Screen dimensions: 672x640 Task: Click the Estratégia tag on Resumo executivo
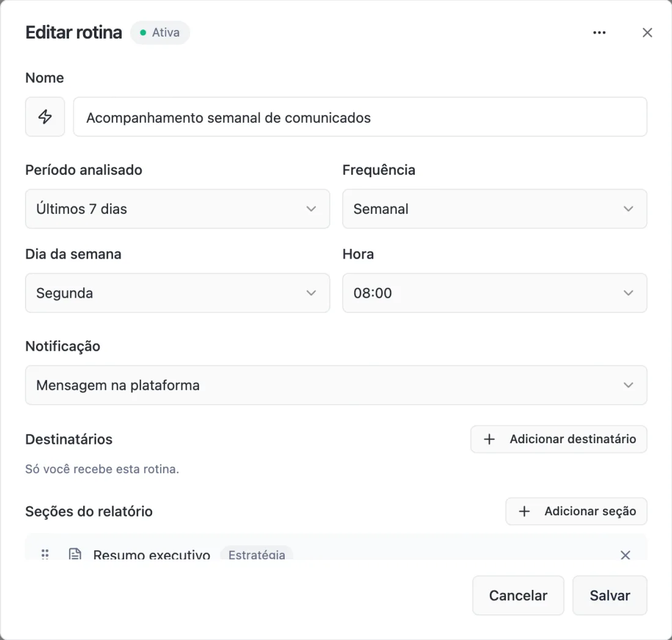[257, 554]
